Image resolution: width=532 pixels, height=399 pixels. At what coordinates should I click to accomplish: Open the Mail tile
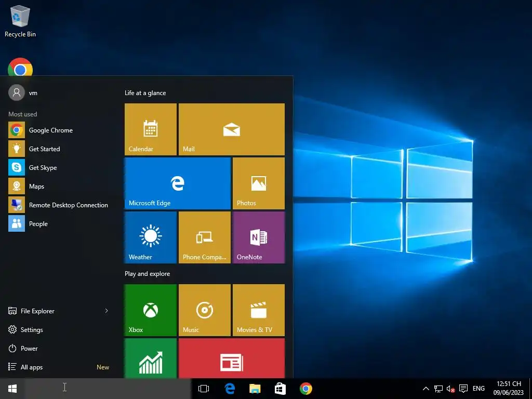(231, 129)
